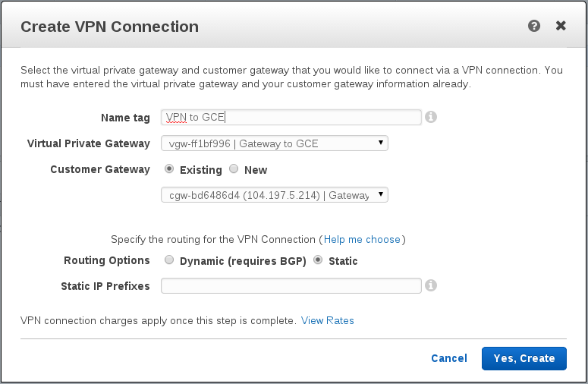Select the New customer gateway option
Viewport: 588px width, 384px height.
click(x=234, y=169)
